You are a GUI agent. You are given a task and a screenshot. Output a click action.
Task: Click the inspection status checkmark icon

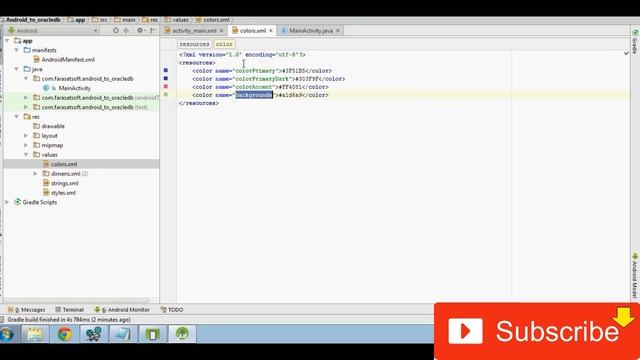pyautogui.click(x=626, y=53)
